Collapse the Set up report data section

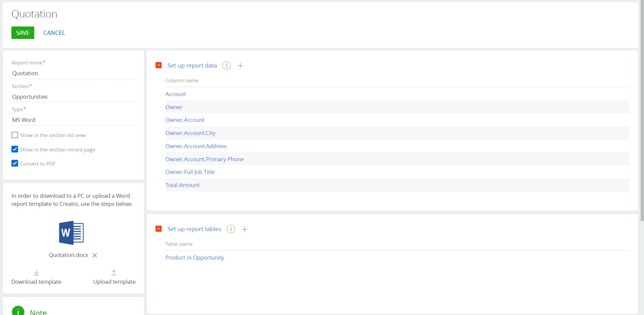pos(158,65)
